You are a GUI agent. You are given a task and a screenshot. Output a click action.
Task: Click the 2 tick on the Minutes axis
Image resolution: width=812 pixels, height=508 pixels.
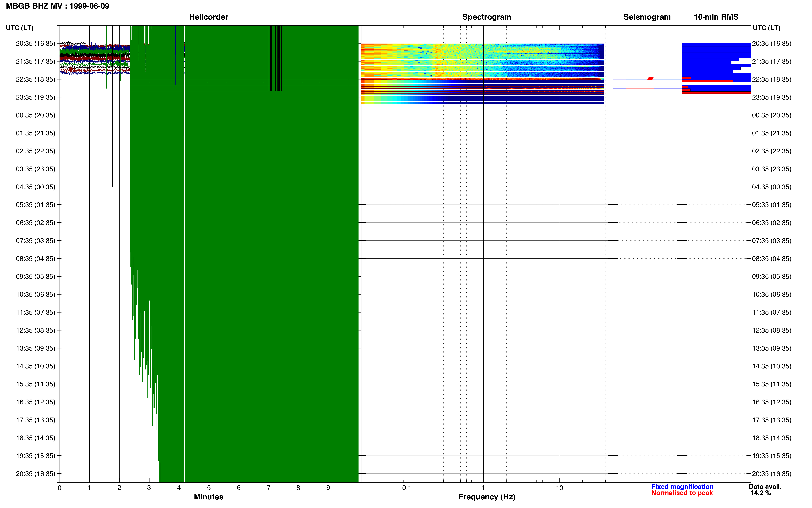pos(119,487)
